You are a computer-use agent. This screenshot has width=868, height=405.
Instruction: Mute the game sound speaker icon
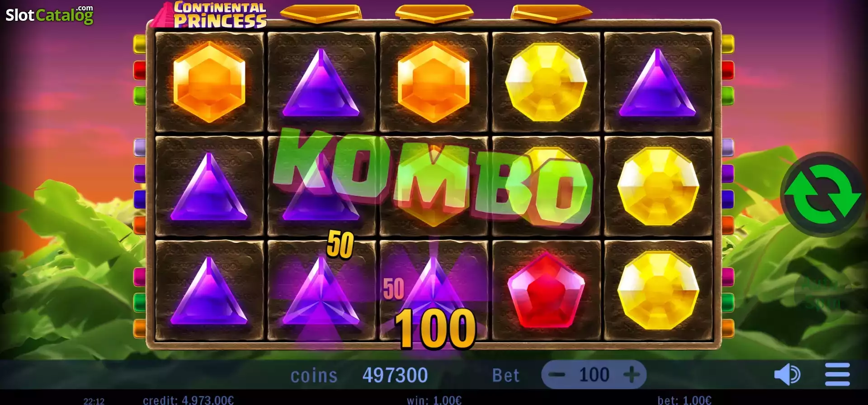click(787, 374)
